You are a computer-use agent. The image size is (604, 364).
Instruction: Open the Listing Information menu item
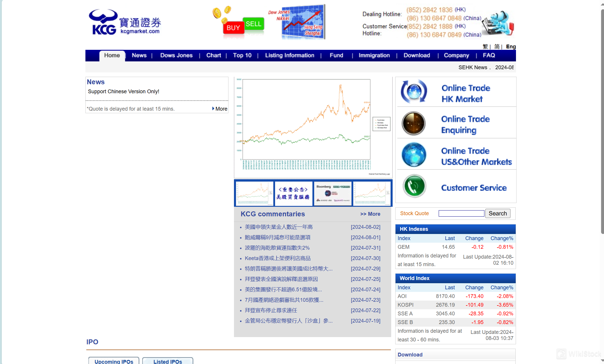[290, 55]
